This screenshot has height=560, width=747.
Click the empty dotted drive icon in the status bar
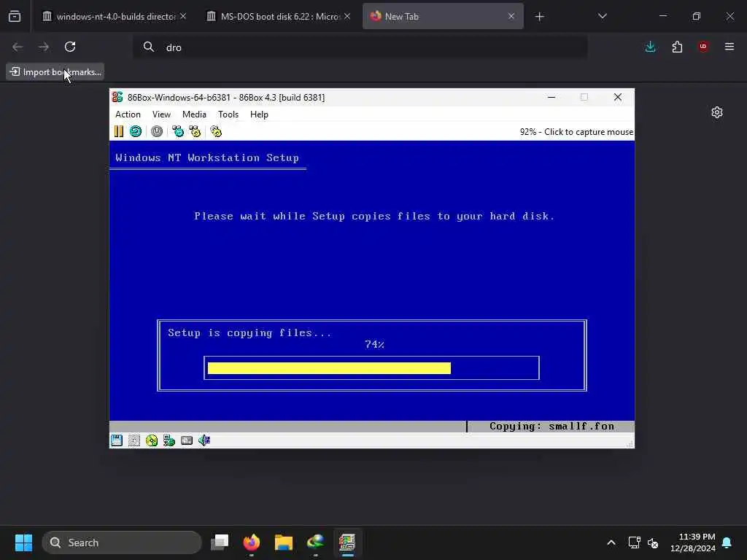coord(134,440)
